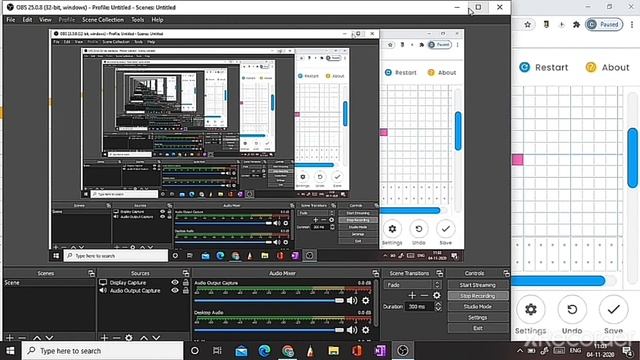Open Settings from the OBS Controls panel
This screenshot has width=640, height=360.
pyautogui.click(x=478, y=317)
